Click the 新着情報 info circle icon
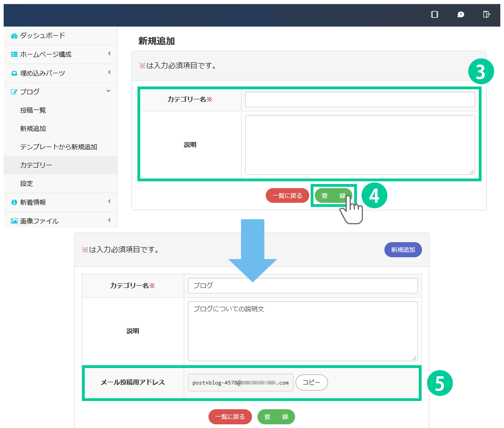The image size is (504, 428). pyautogui.click(x=14, y=202)
